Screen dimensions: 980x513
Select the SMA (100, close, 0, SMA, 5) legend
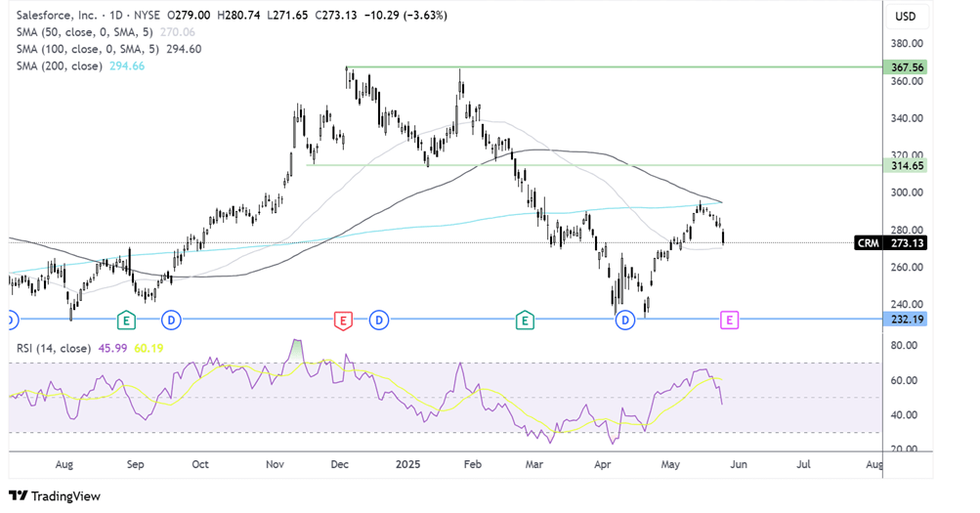click(x=88, y=49)
